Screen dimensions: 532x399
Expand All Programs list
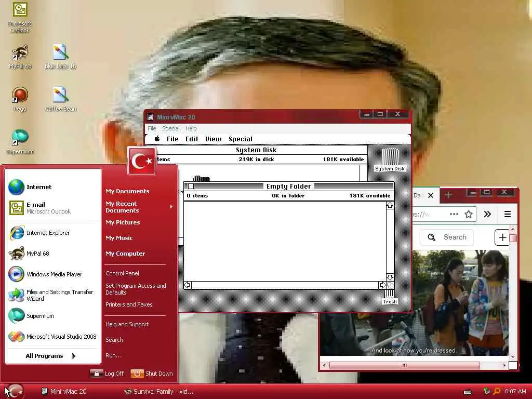point(50,356)
